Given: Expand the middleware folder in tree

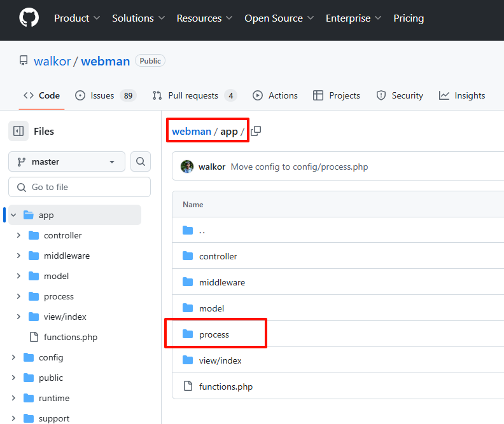Looking at the screenshot, I should [18, 256].
